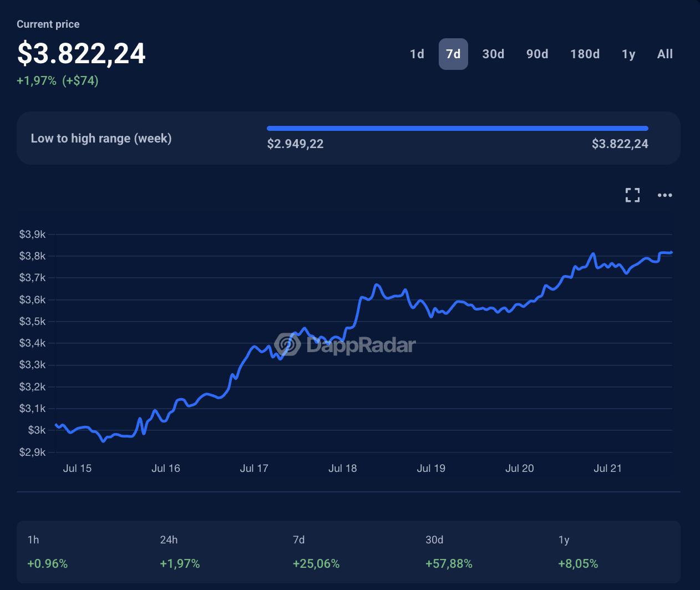Click the current price $3.822,24
Viewport: 700px width, 590px height.
coord(81,53)
